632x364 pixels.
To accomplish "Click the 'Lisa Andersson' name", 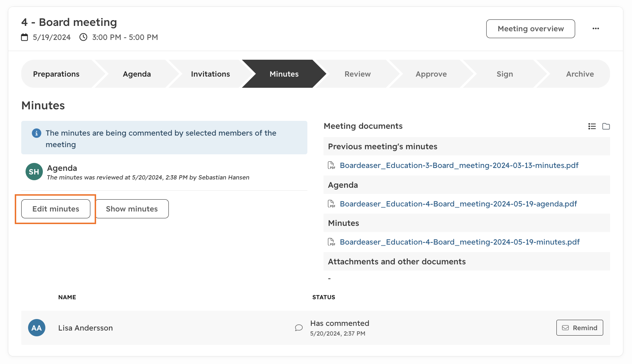I will [x=86, y=328].
